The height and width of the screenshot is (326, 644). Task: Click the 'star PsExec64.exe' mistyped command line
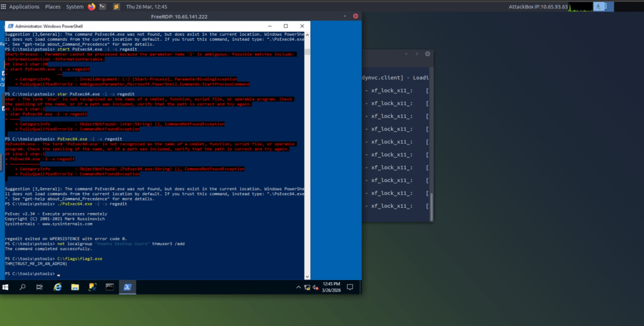[69, 94]
